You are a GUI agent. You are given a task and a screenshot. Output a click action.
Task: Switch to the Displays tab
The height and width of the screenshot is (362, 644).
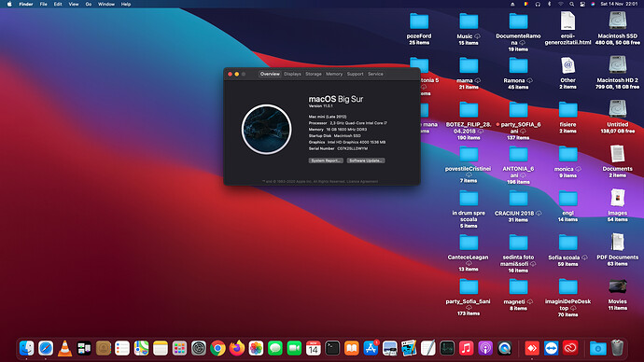pos(292,74)
